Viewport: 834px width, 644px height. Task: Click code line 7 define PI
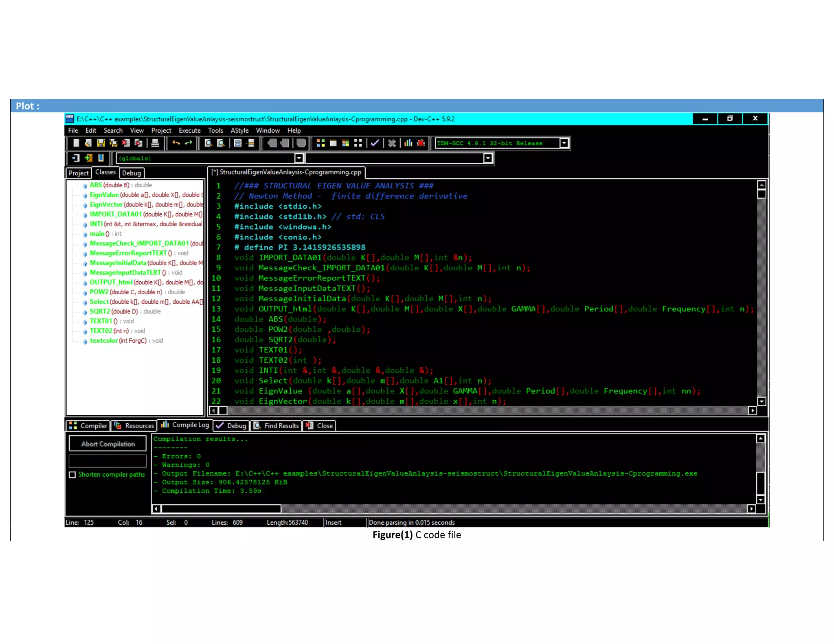pos(300,247)
